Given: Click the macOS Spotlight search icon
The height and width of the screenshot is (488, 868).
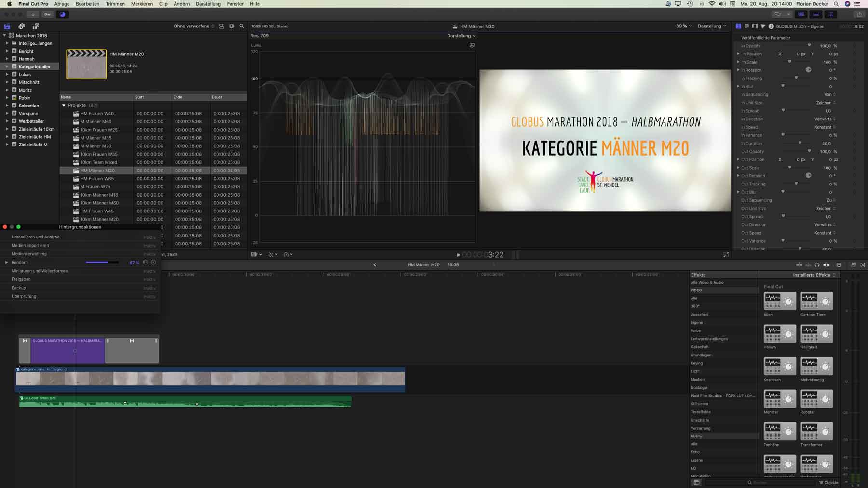Looking at the screenshot, I should 836,4.
